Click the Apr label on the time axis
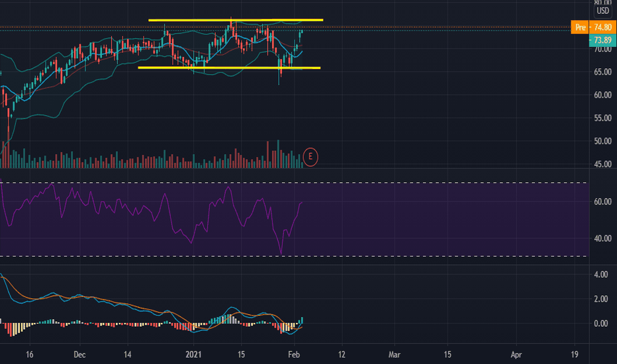 point(516,355)
